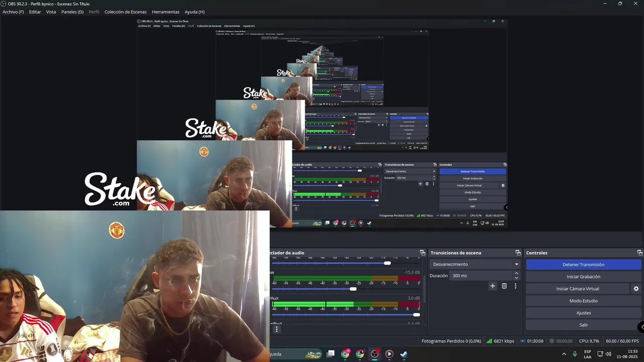Click the 6821 kbps bitrate text
Screen dimensions: 644x362
pyautogui.click(x=504, y=341)
